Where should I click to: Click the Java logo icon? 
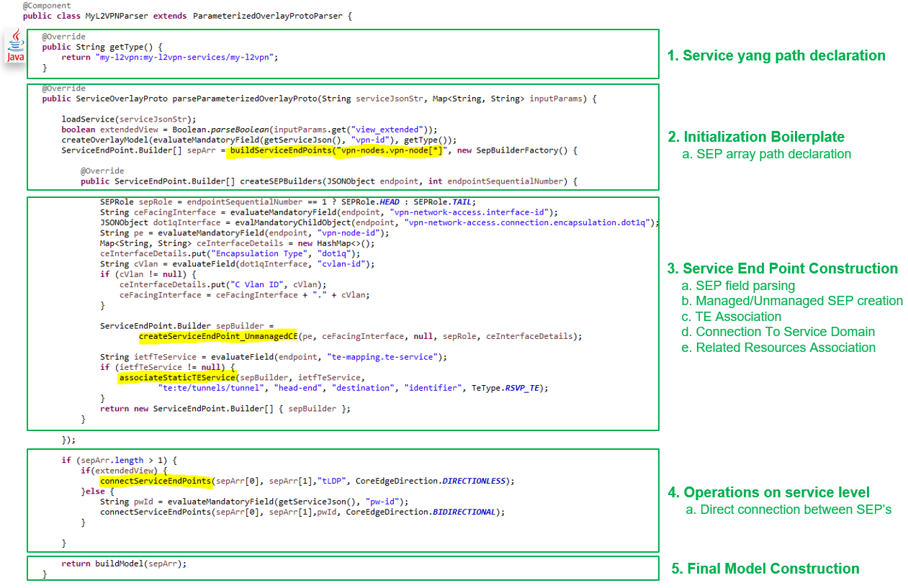click(x=14, y=45)
